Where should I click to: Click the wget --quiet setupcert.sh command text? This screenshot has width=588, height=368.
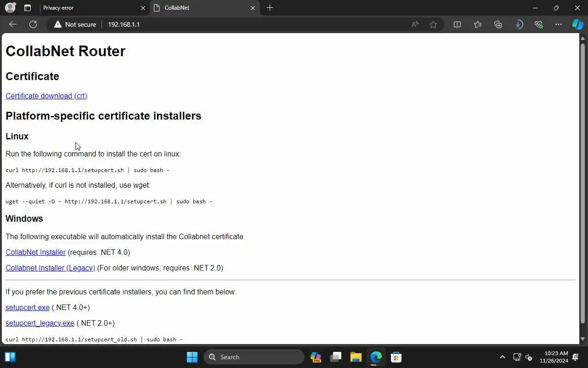(x=109, y=201)
